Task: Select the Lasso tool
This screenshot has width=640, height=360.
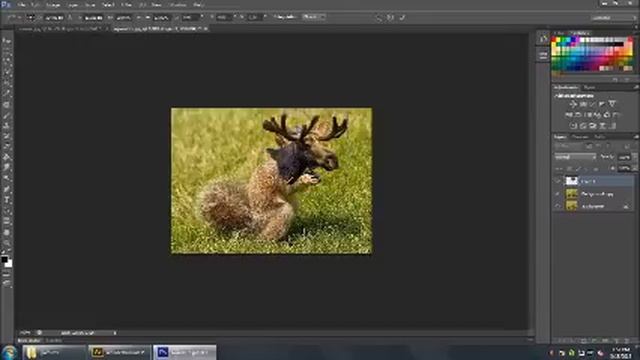Action: (x=7, y=61)
